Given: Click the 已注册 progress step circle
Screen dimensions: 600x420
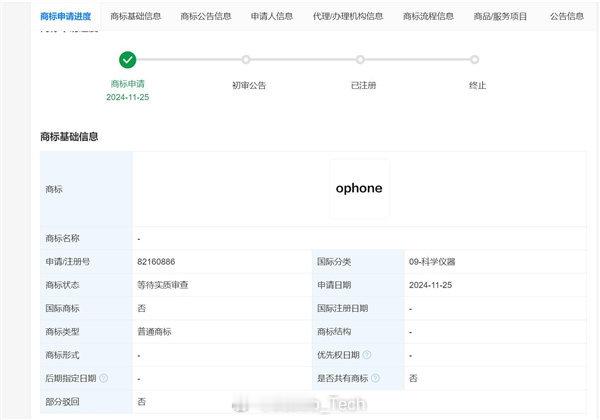Looking at the screenshot, I should click(360, 60).
